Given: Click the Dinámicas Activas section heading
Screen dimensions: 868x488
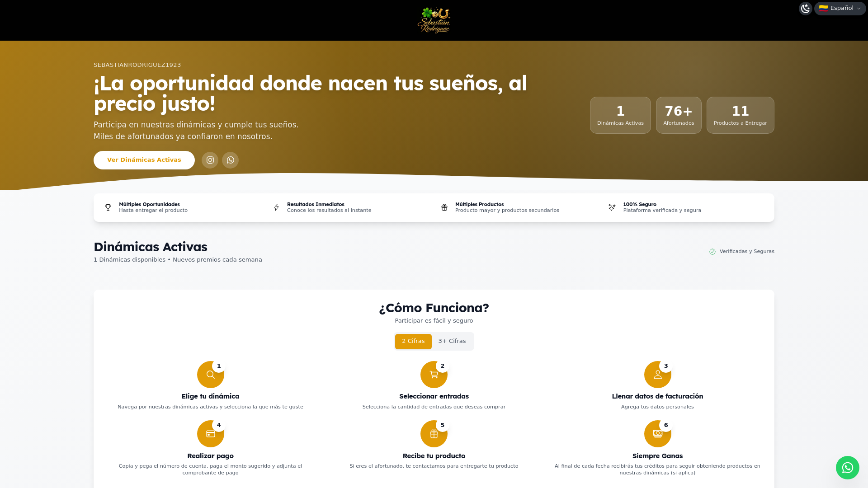Looking at the screenshot, I should coord(151,247).
